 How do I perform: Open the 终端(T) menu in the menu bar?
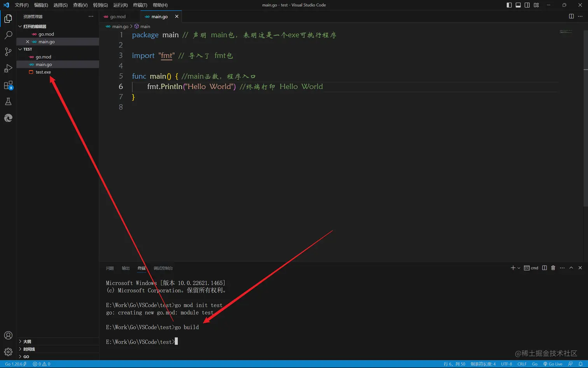point(140,5)
